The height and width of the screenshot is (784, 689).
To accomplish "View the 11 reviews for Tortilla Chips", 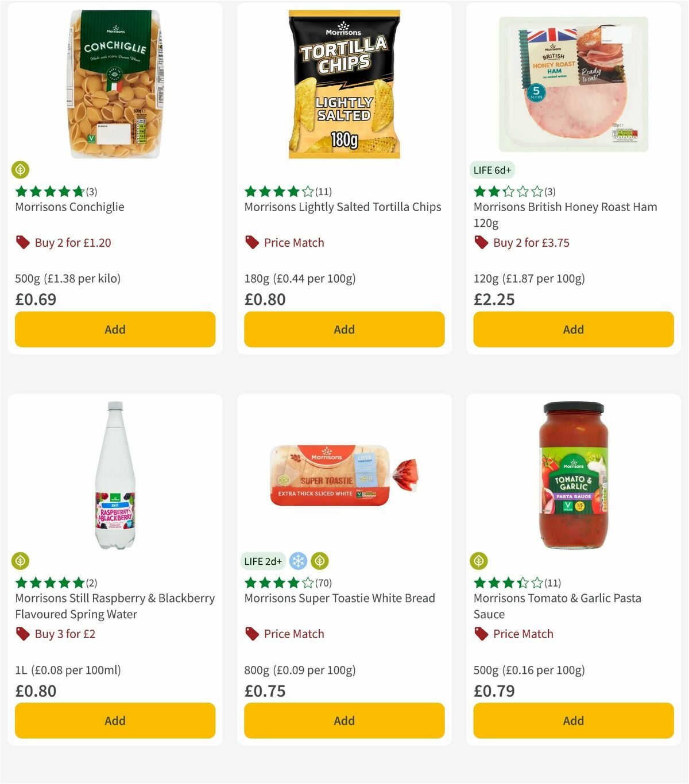I will point(323,192).
